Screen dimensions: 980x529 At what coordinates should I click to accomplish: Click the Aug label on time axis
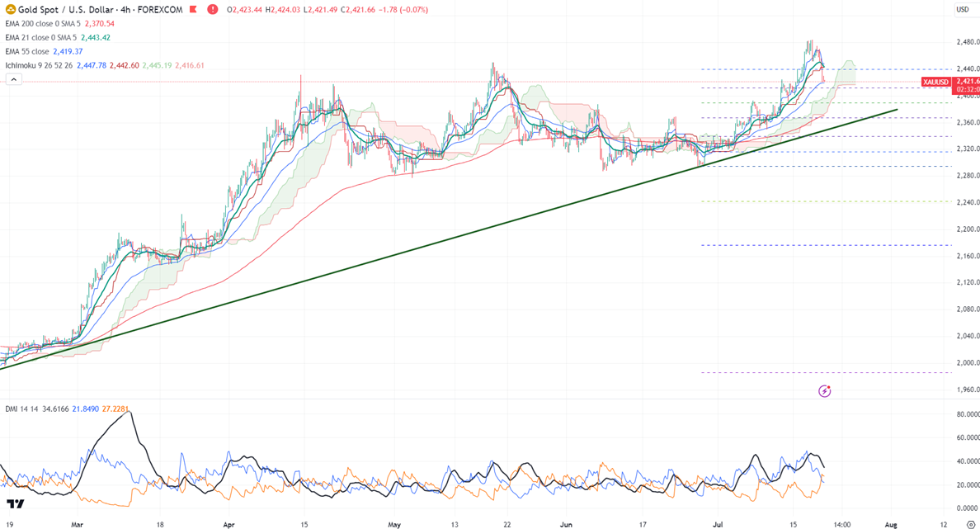891,525
